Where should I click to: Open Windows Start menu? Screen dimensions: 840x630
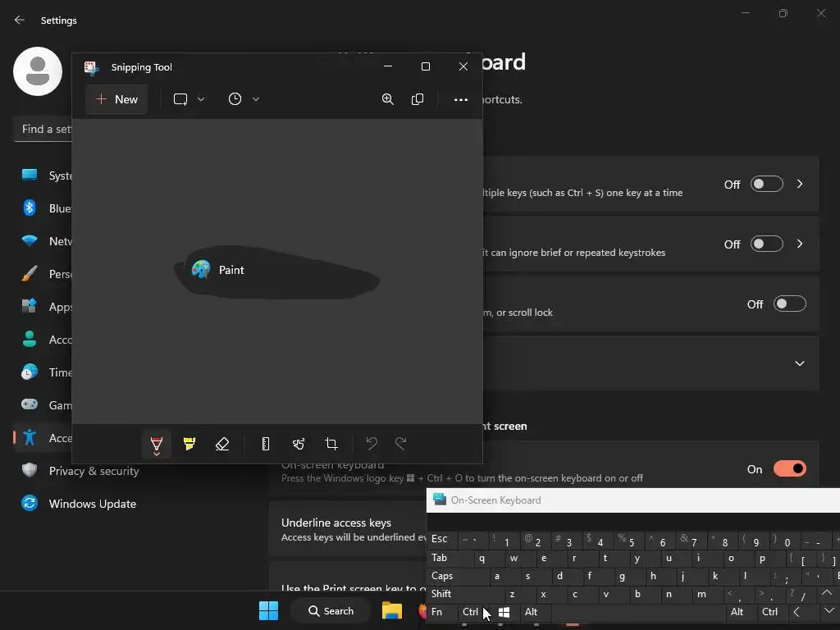[x=268, y=610]
